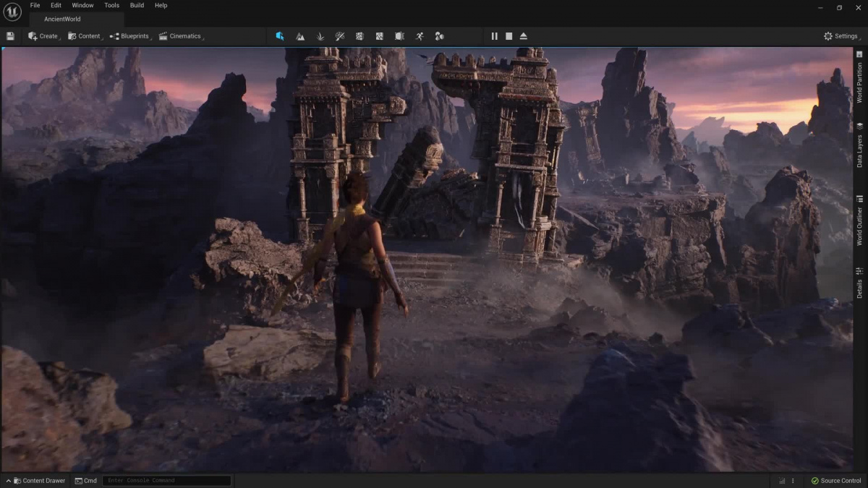Screen dimensions: 868x488
Task: Click the Enter Console Command field
Action: coord(166,481)
